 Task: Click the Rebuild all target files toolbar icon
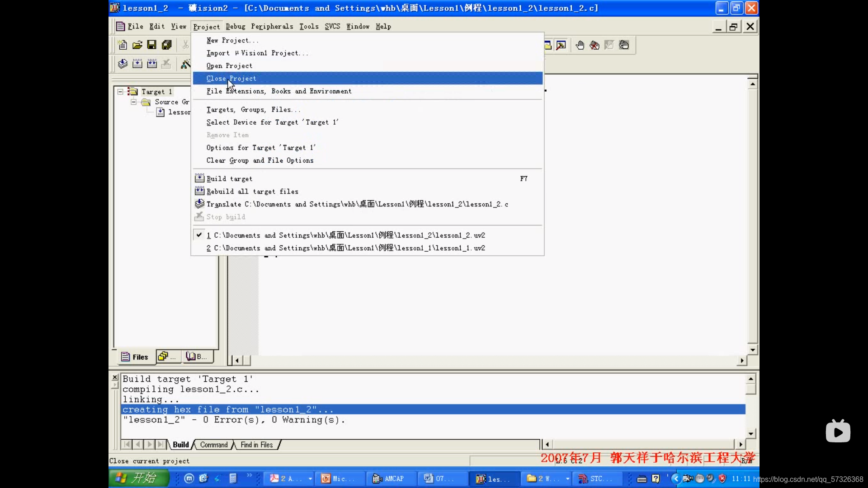pos(152,64)
